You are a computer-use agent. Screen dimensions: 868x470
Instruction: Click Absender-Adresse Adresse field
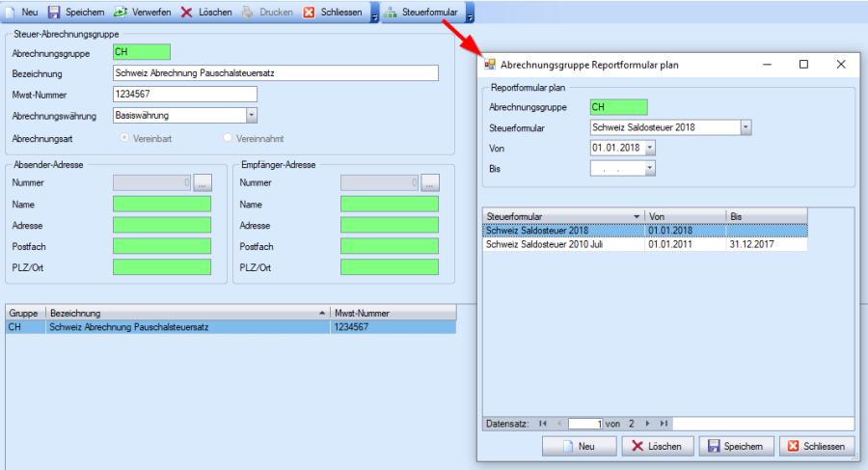162,225
